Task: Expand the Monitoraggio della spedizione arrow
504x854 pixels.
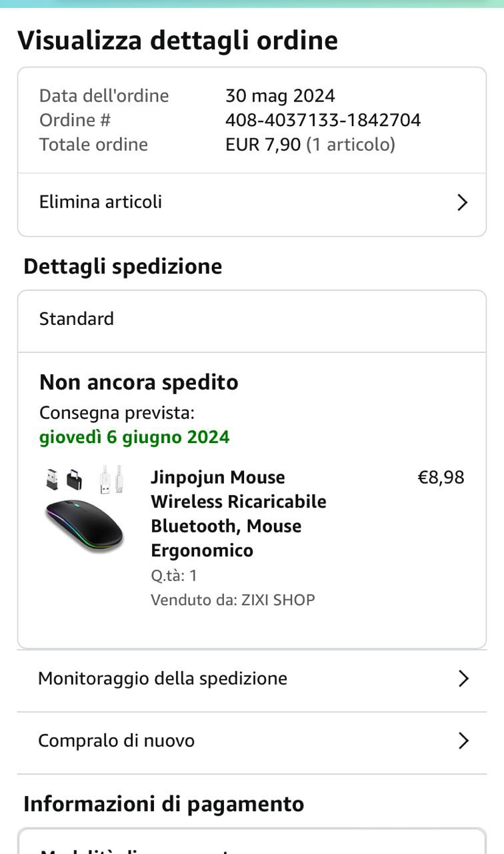Action: coord(463,679)
